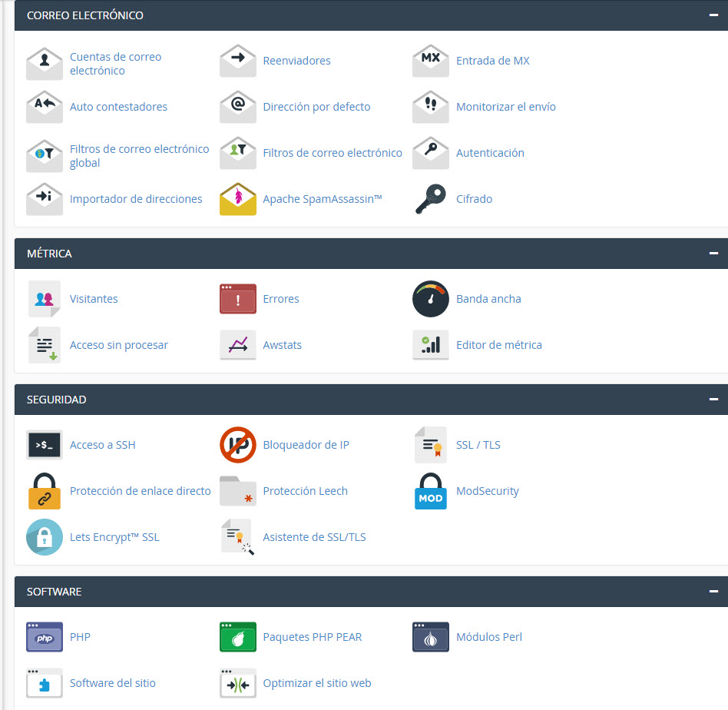Open the Reenviadores link
728x710 pixels.
click(296, 61)
